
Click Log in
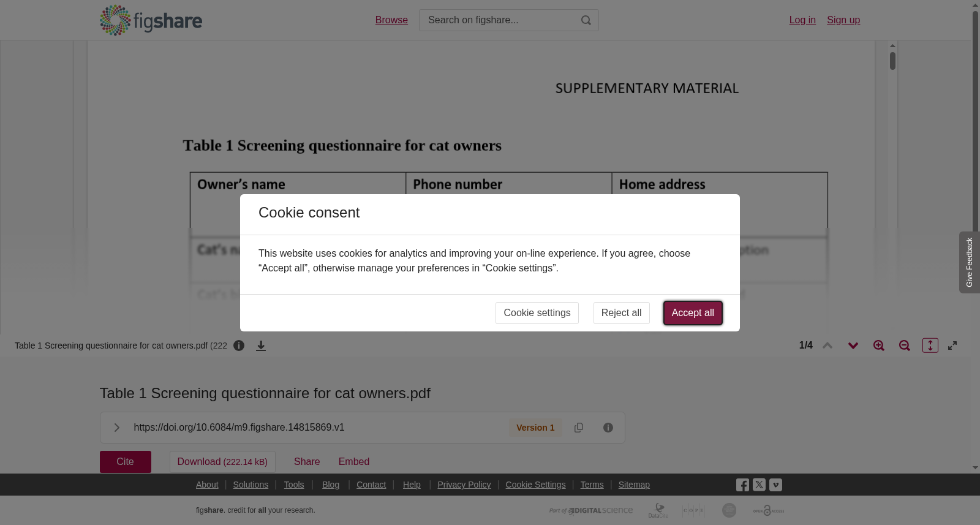[x=802, y=20]
